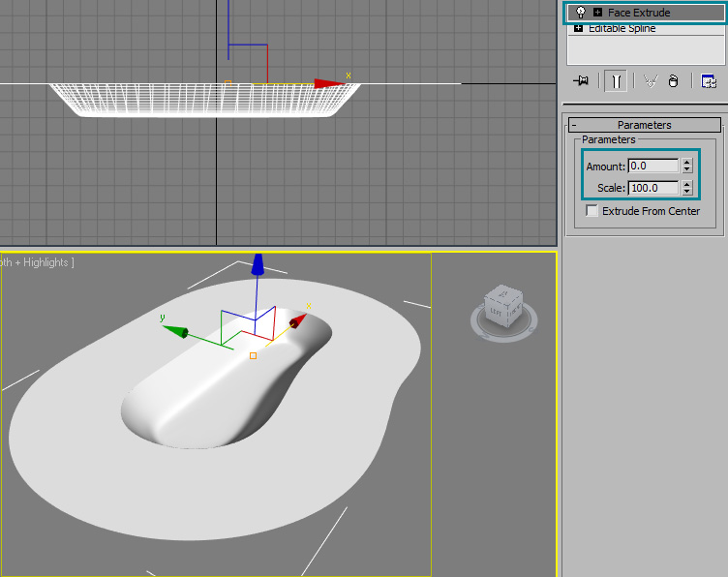The width and height of the screenshot is (728, 577).
Task: Click the Amount input field
Action: pyautogui.click(x=653, y=166)
